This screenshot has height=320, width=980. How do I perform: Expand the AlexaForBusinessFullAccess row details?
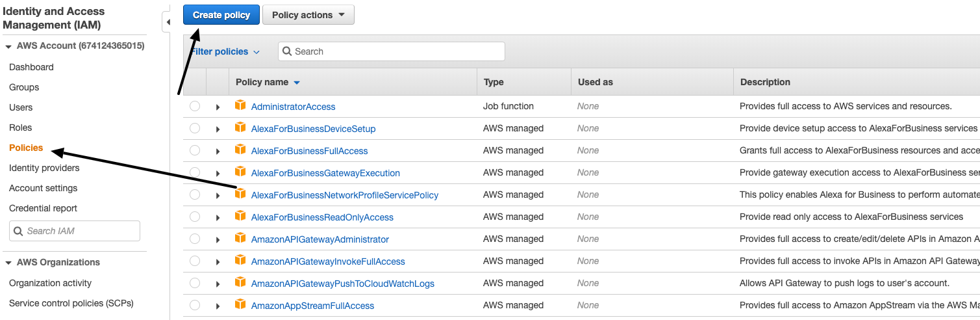[218, 152]
